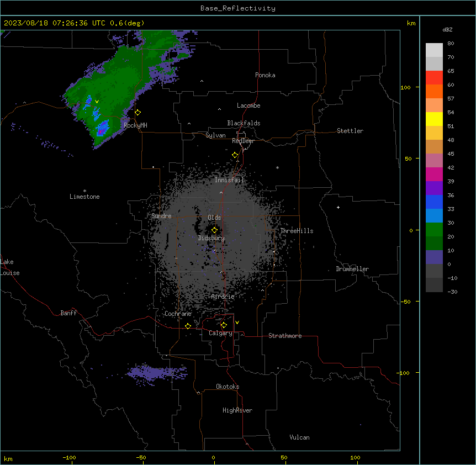Screen dimensions: 476x465
Task: Click the Drumheller city label
Action: point(352,269)
